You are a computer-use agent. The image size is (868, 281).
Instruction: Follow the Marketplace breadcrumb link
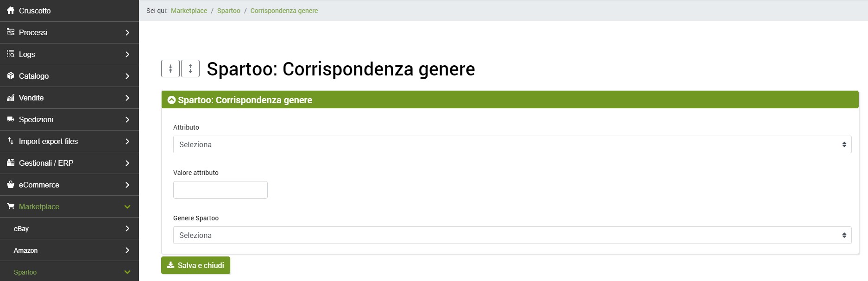(x=189, y=11)
